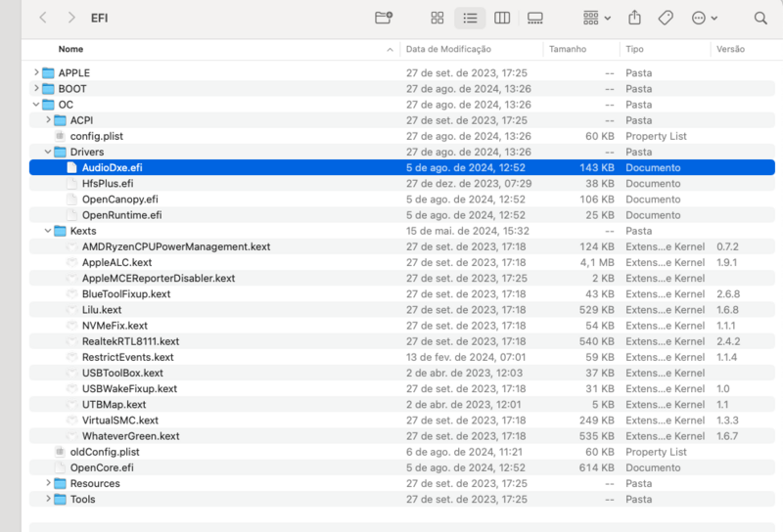Click the 143 KB size of AudioDxe.efi

pyautogui.click(x=597, y=167)
